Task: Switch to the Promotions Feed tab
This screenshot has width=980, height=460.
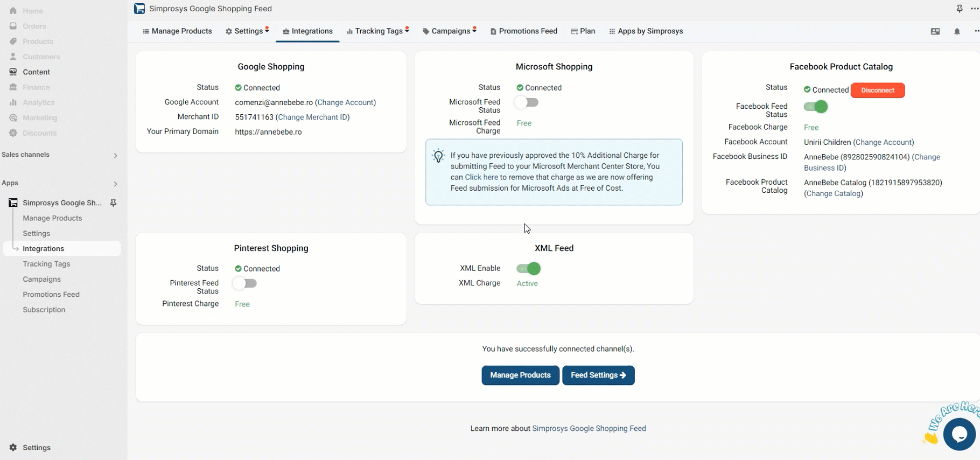Action: click(x=523, y=31)
